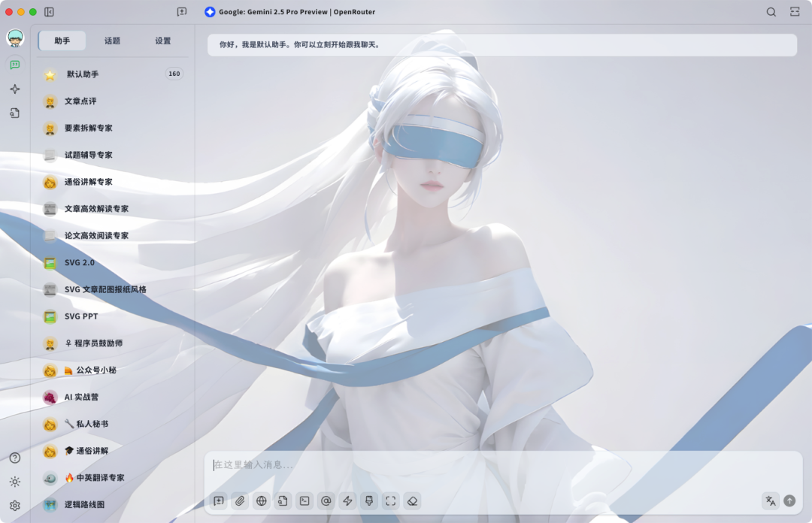812x523 pixels.
Task: Create a new topic with the notebook icon
Action: tap(218, 500)
